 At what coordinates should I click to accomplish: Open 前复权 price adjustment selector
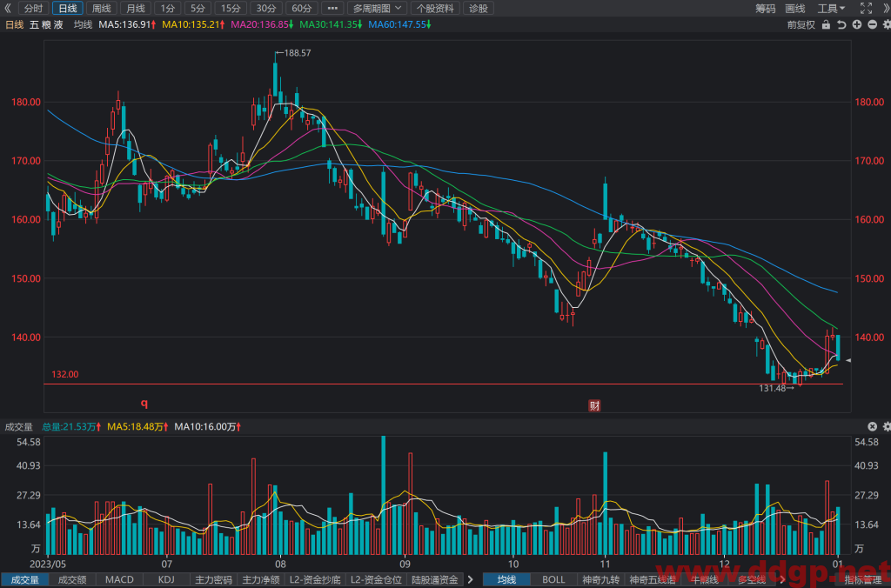coord(801,25)
